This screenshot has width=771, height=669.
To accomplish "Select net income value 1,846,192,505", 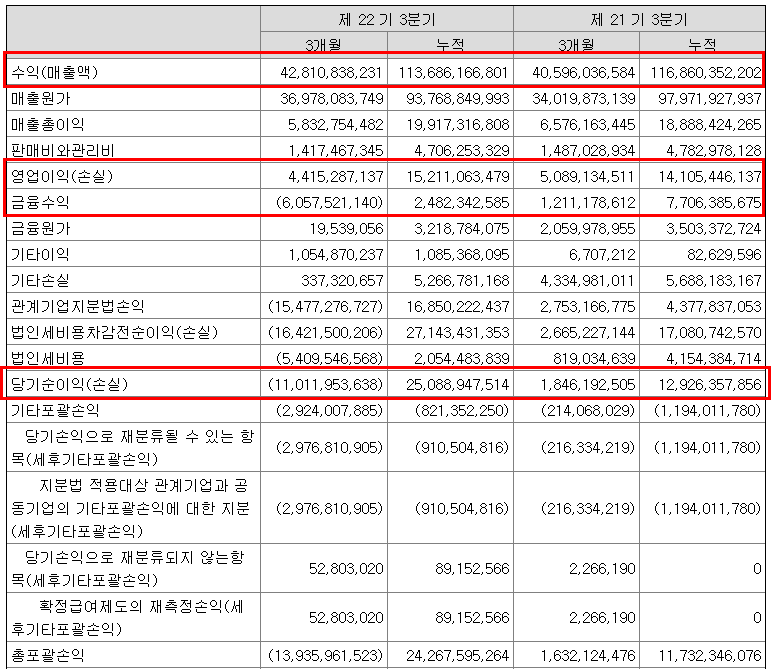I will [587, 384].
